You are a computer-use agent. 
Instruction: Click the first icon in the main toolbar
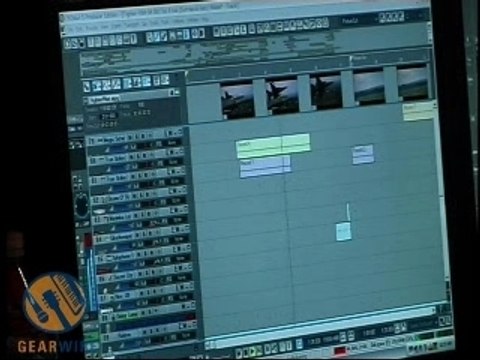[x=69, y=43]
